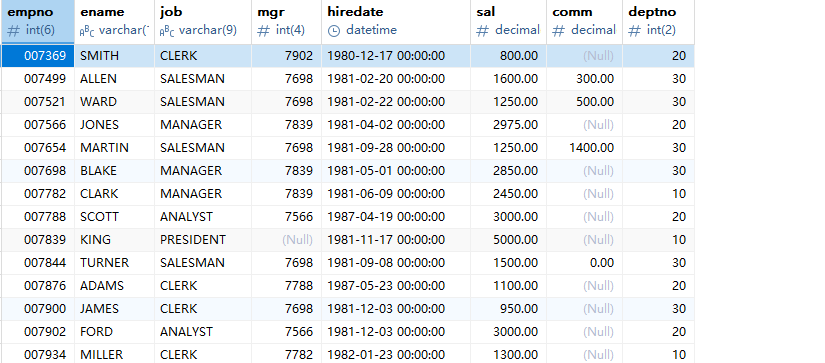Select salary cell 2975.00
825x363 pixels.
click(508, 125)
